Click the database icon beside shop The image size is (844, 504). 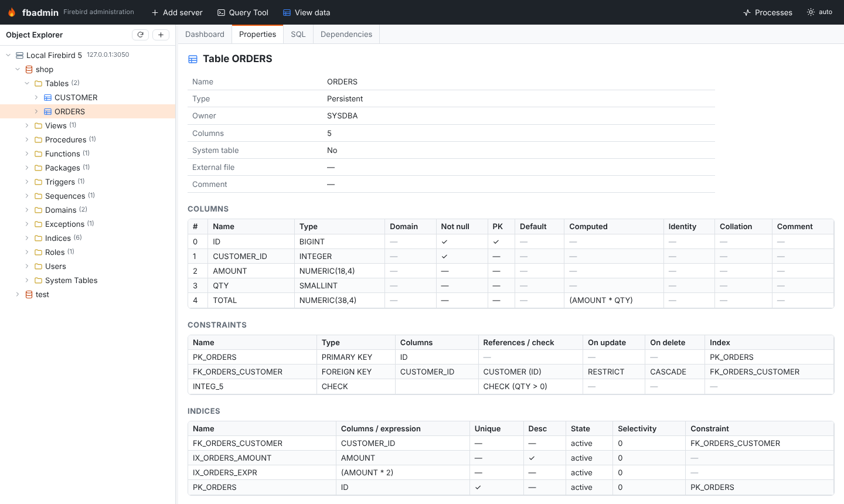point(29,69)
